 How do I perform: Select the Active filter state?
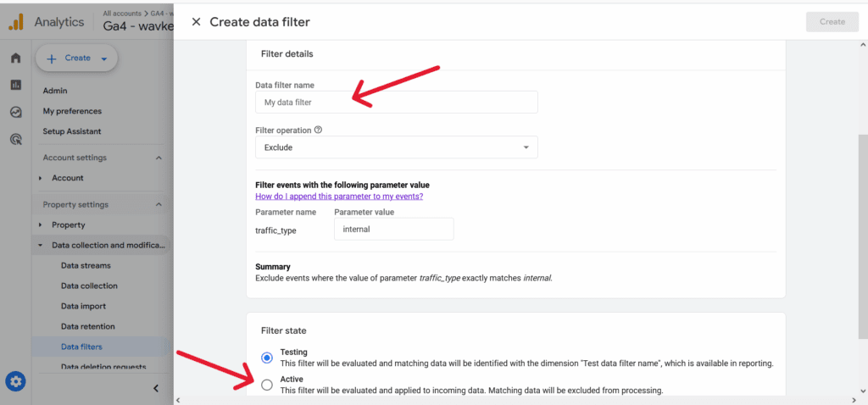267,385
